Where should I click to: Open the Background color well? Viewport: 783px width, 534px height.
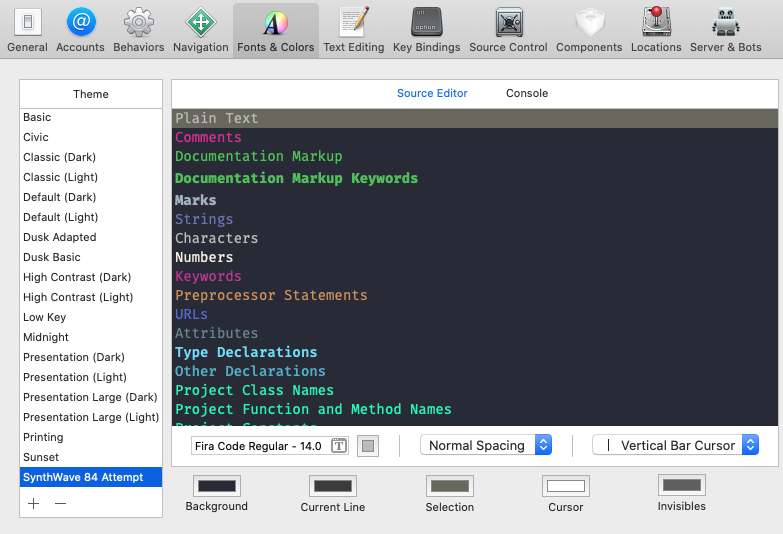tap(217, 486)
